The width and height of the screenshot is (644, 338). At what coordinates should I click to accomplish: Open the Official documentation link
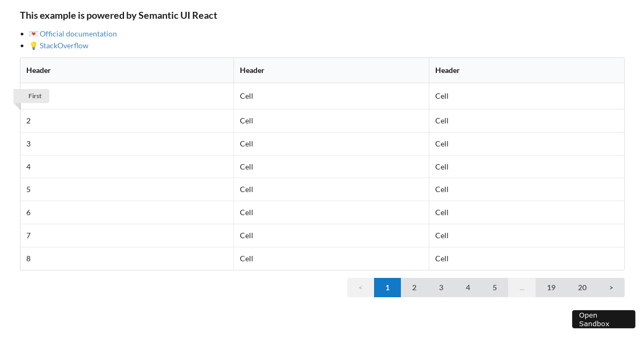point(78,33)
